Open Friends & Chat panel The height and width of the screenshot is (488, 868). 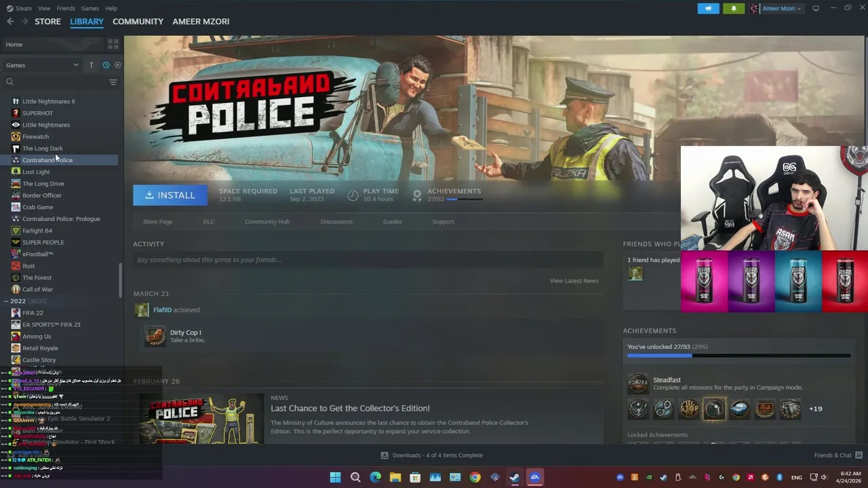[x=838, y=455]
